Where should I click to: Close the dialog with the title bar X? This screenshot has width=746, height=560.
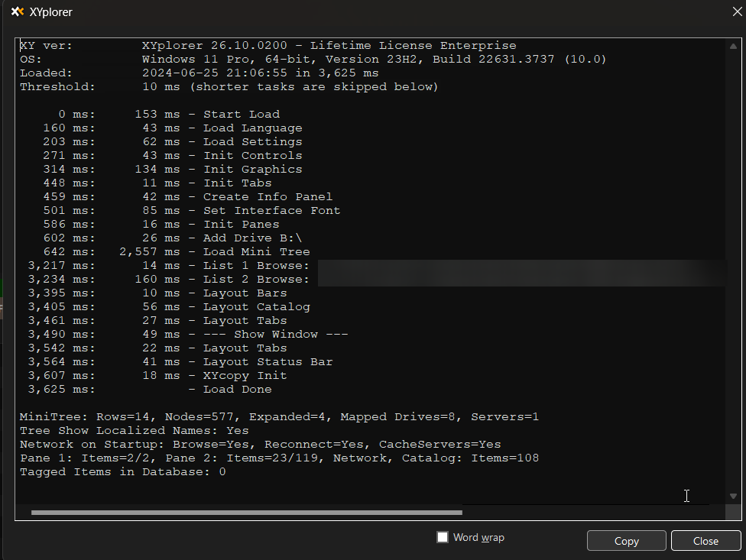tap(737, 12)
